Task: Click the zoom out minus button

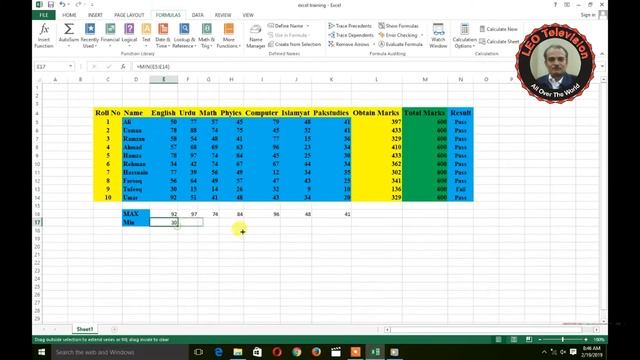Action: 540,340
